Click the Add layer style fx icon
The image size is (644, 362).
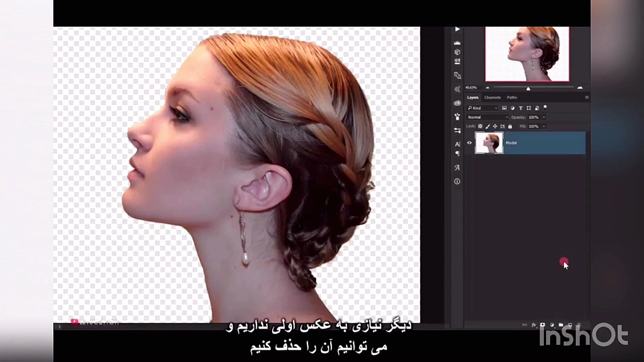pyautogui.click(x=534, y=325)
